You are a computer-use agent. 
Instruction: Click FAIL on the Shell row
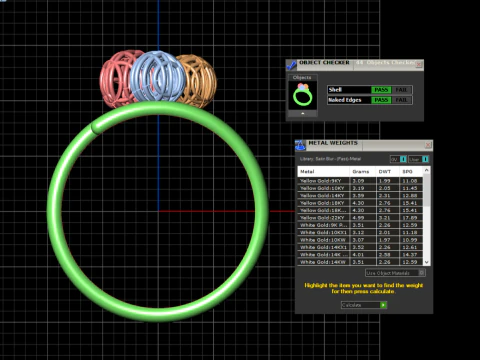401,90
